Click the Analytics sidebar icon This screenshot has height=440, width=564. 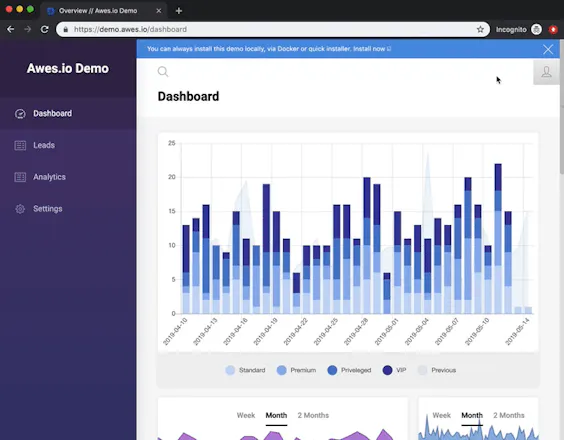(20, 177)
